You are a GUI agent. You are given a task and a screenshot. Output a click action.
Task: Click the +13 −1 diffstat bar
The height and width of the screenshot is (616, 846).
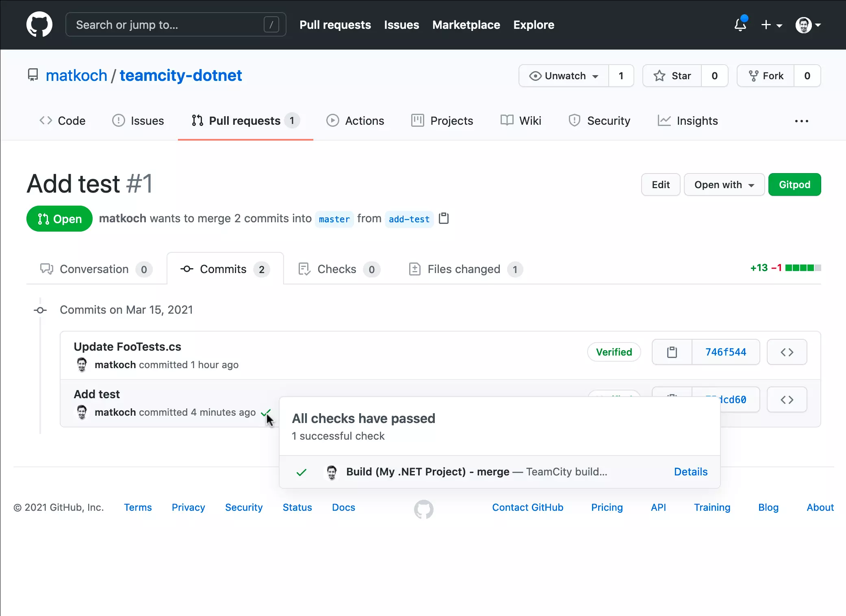785,268
